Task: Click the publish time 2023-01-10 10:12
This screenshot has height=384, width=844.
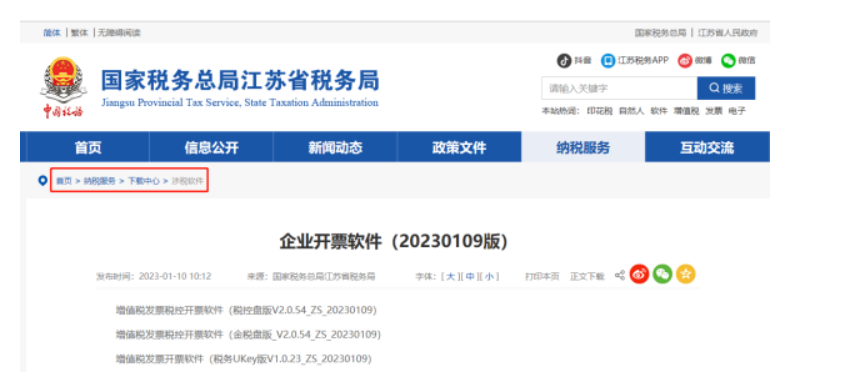Action: [x=175, y=276]
